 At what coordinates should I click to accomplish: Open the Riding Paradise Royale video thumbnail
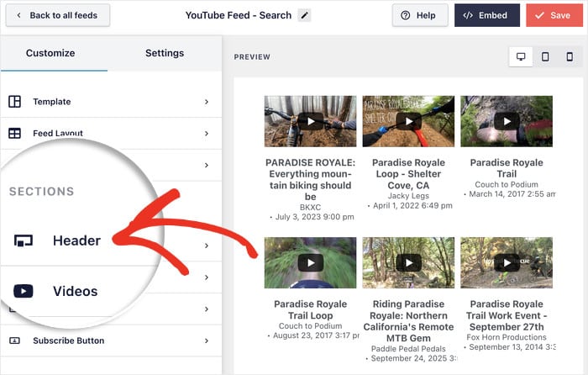tap(408, 263)
